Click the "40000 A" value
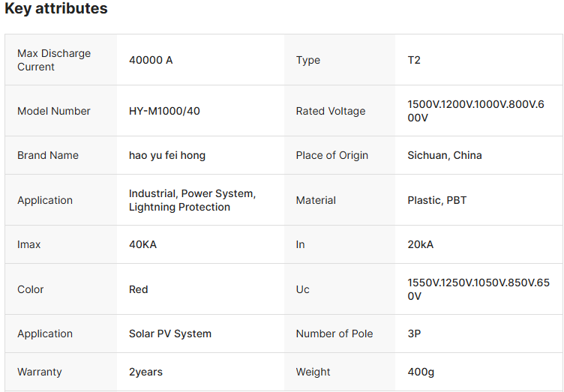Image resolution: width=564 pixels, height=392 pixels. (x=151, y=60)
